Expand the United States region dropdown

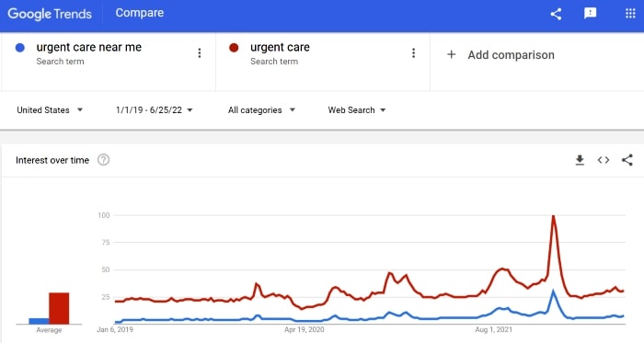pos(50,110)
